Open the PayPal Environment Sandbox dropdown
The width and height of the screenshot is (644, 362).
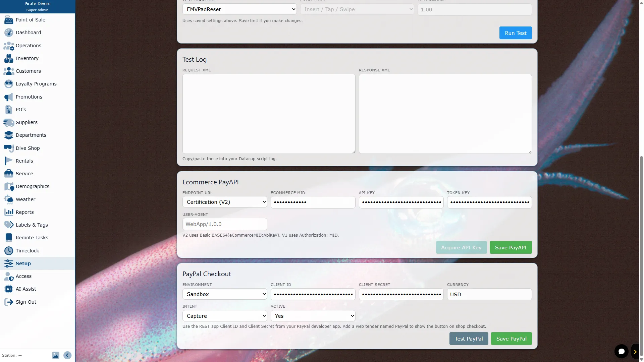point(225,294)
